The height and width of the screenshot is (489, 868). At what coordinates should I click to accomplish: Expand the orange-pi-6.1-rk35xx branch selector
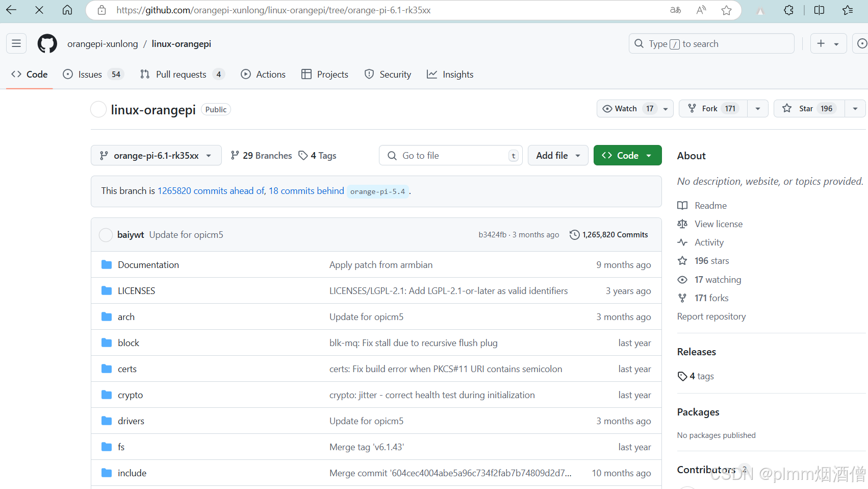tap(156, 155)
